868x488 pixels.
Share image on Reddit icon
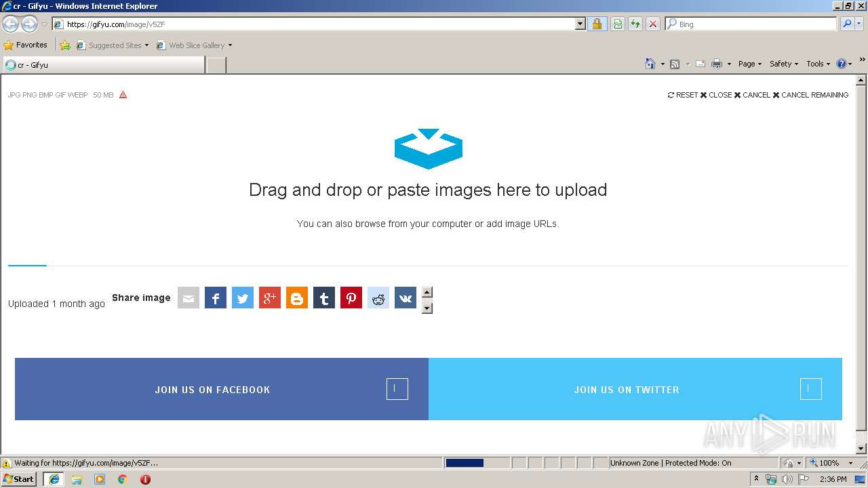pos(378,298)
